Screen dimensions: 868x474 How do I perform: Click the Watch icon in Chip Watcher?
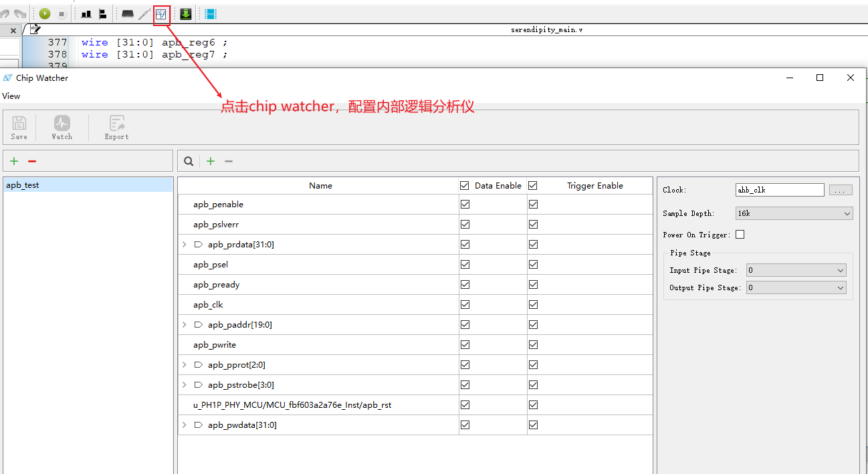(x=62, y=127)
